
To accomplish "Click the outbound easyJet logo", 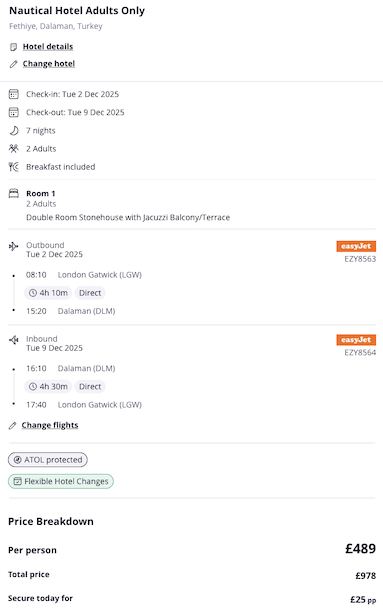I will click(356, 246).
